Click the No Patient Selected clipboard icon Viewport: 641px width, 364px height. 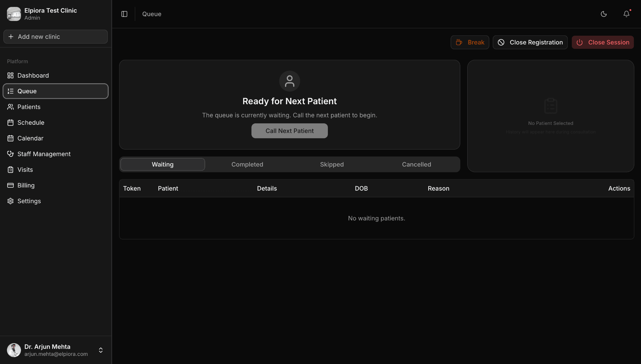point(551,106)
